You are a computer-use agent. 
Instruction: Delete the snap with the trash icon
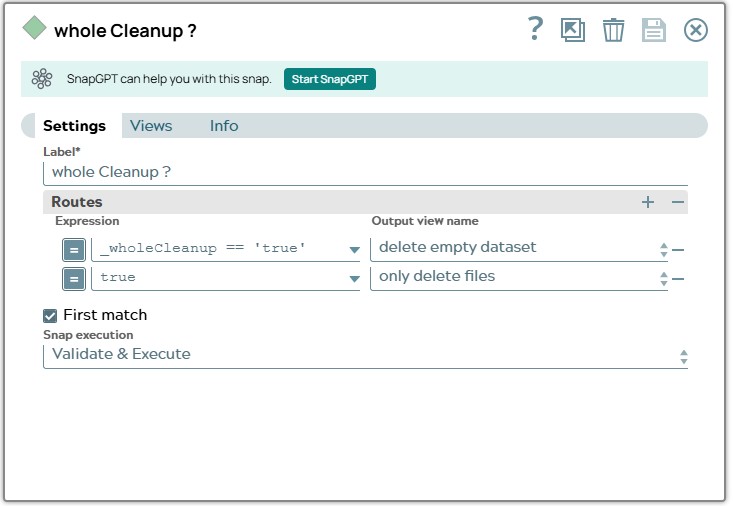point(613,30)
